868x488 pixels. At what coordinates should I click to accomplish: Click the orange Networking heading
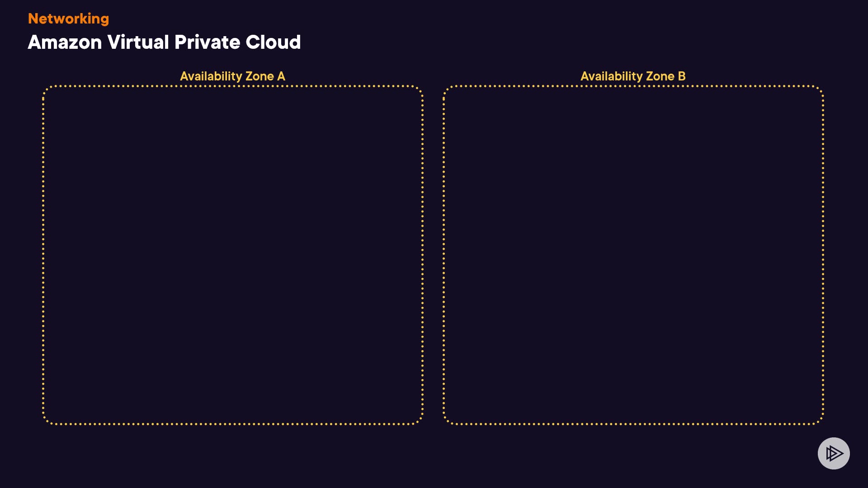click(68, 19)
